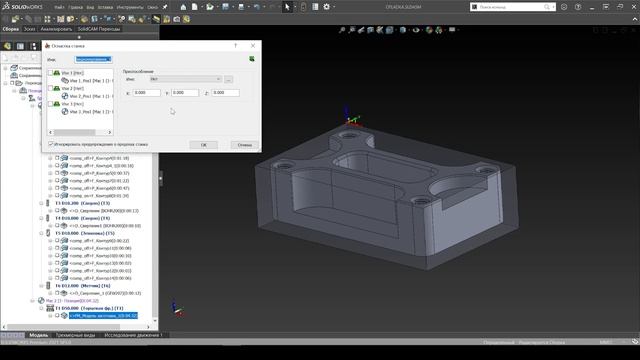640x360 pixels.
Task: Collapse the T6 tap tool node
Action: click(41, 286)
